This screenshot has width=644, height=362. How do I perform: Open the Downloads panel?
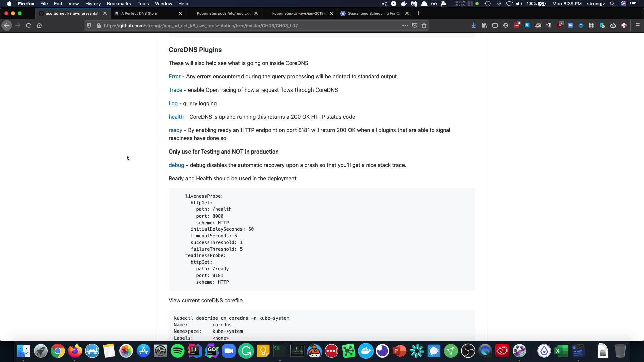pos(473,25)
